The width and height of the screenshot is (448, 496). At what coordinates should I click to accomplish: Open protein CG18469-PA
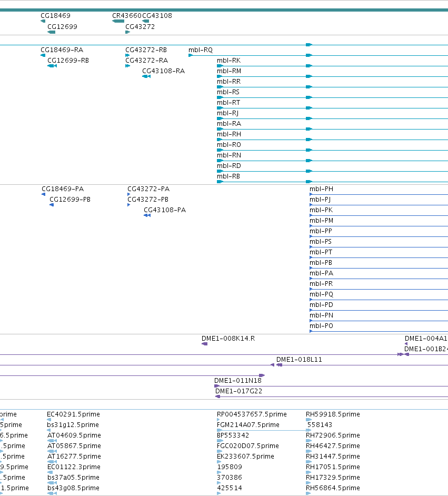coord(63,189)
